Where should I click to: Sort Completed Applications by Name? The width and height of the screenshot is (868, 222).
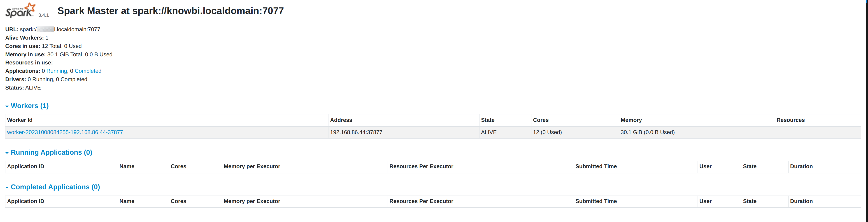coord(127,201)
